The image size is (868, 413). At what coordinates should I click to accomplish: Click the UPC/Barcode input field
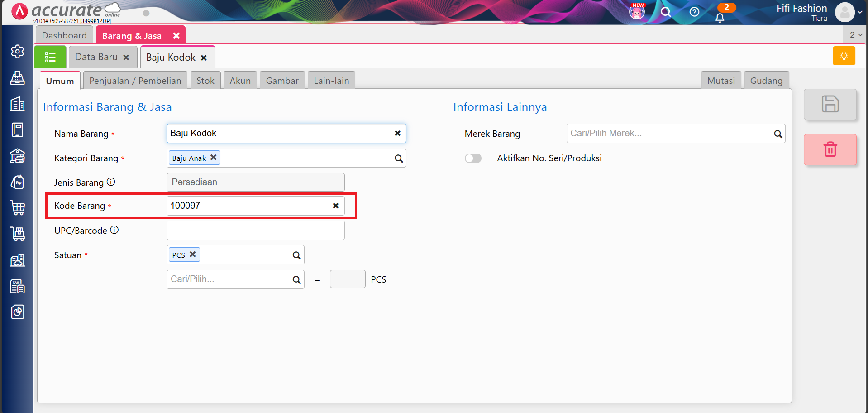(255, 231)
